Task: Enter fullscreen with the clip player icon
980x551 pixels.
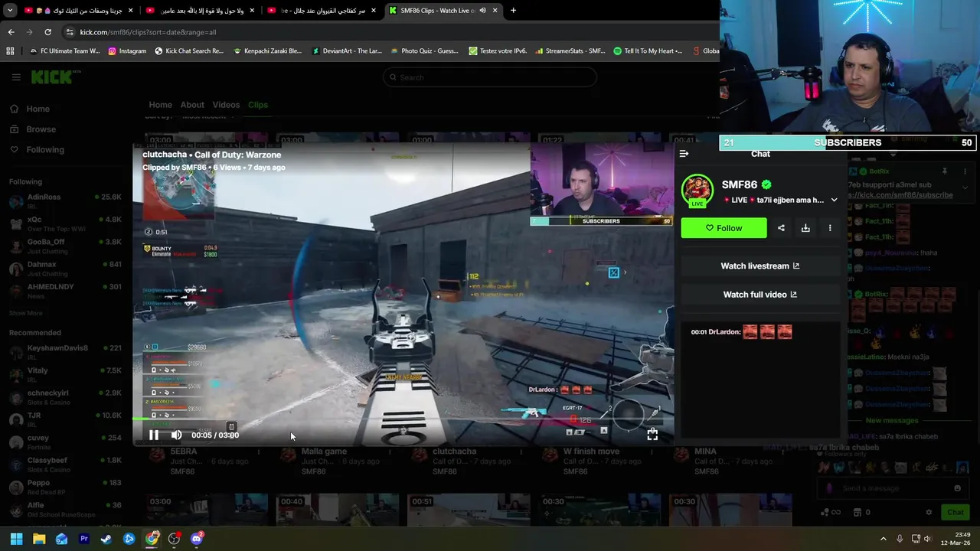Action: [x=652, y=435]
